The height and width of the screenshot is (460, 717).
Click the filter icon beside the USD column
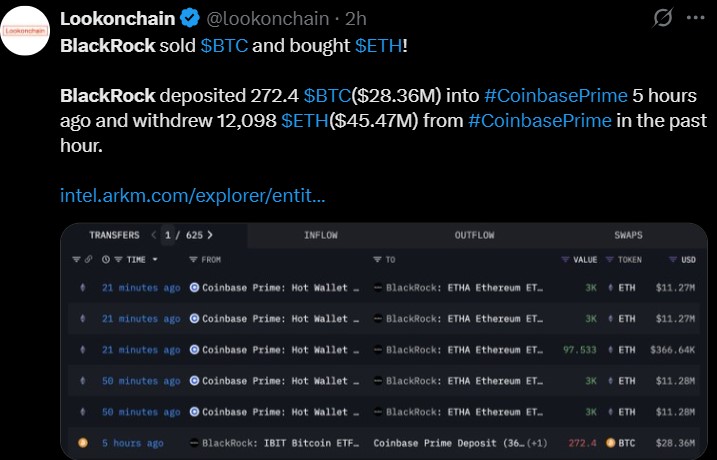[x=675, y=260]
